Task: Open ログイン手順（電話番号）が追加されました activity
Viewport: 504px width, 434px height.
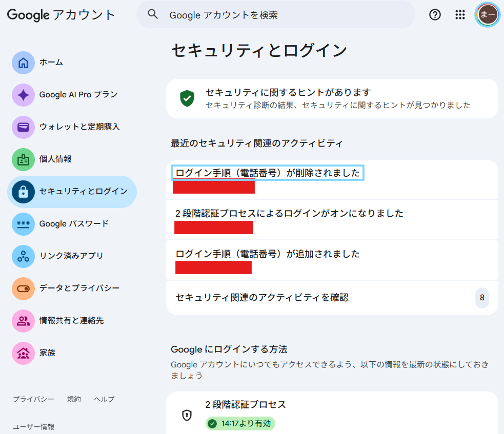Action: (332, 260)
